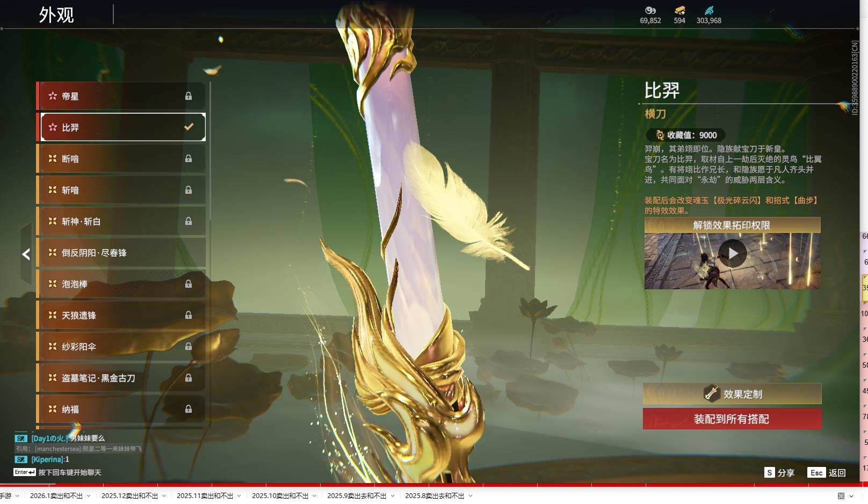This screenshot has height=504, width=868.
Task: Select the 盗墓笔记·黑金古刀 skin name
Action: point(98,378)
